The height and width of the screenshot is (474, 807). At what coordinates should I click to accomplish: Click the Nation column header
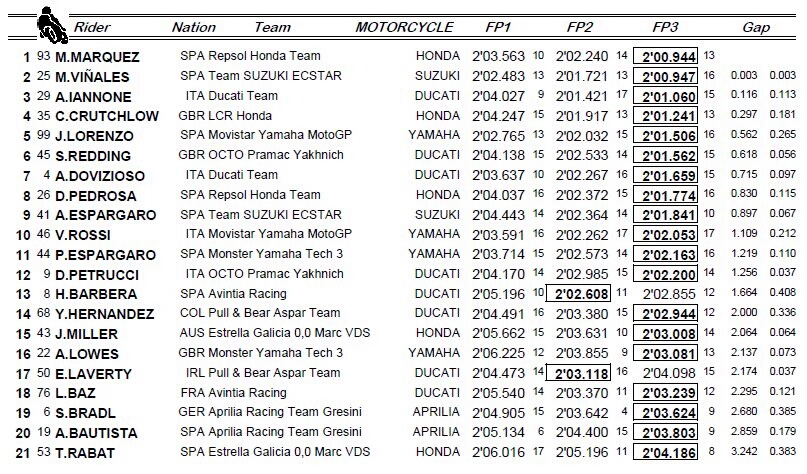tap(194, 27)
